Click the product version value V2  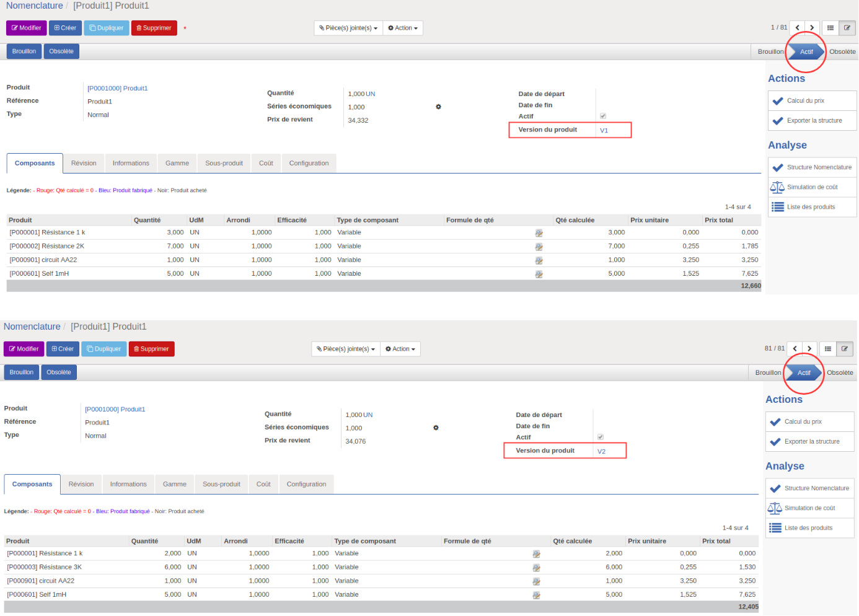click(x=602, y=451)
